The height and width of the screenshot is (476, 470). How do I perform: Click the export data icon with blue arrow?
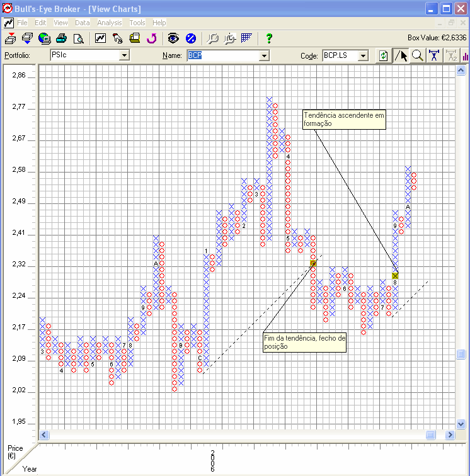(x=27, y=38)
